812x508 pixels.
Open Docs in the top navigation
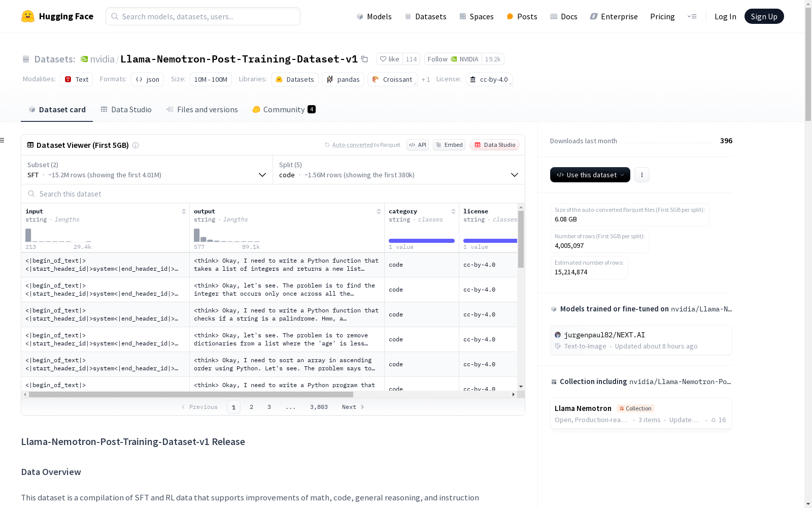[564, 16]
